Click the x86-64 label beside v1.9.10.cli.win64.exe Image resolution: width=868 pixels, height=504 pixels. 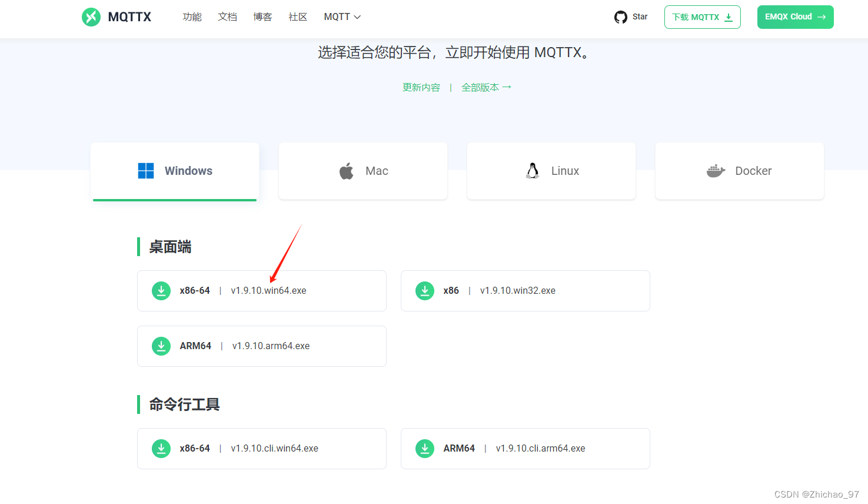[x=195, y=449]
